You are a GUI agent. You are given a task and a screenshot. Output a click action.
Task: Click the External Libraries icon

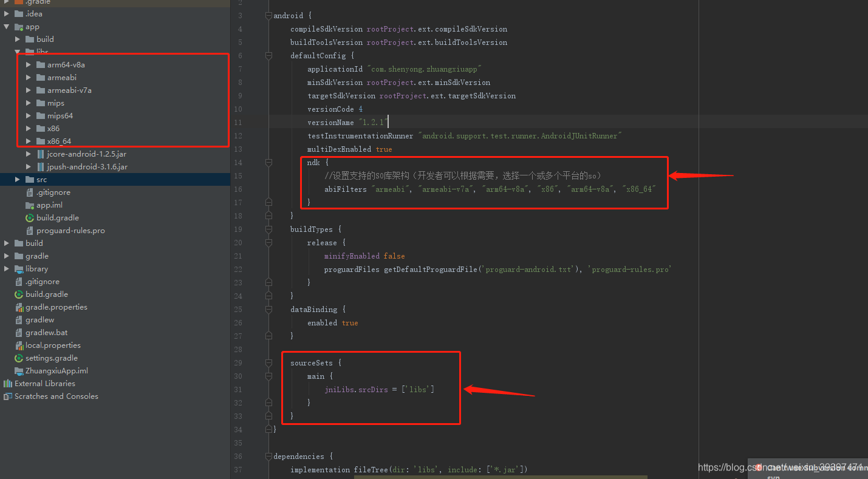[8, 383]
